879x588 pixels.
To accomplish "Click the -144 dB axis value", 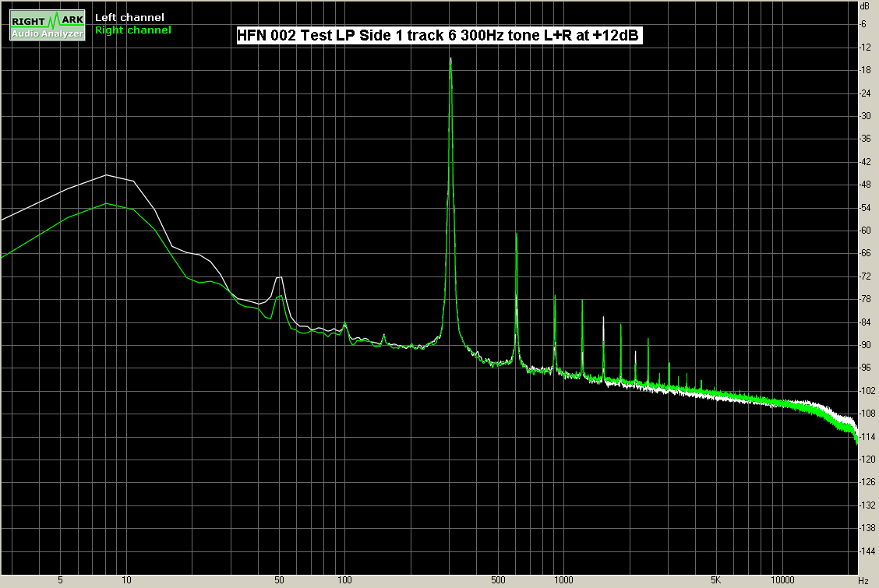I will tap(867, 551).
